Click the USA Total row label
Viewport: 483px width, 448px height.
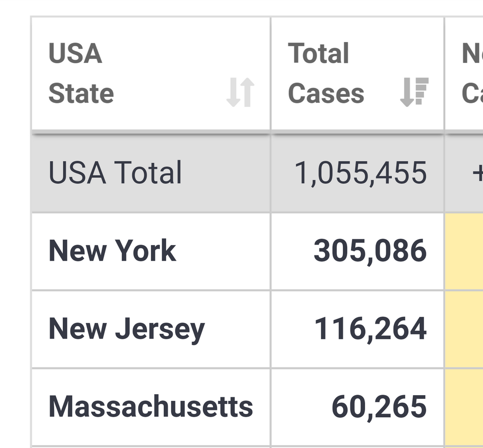tap(115, 173)
